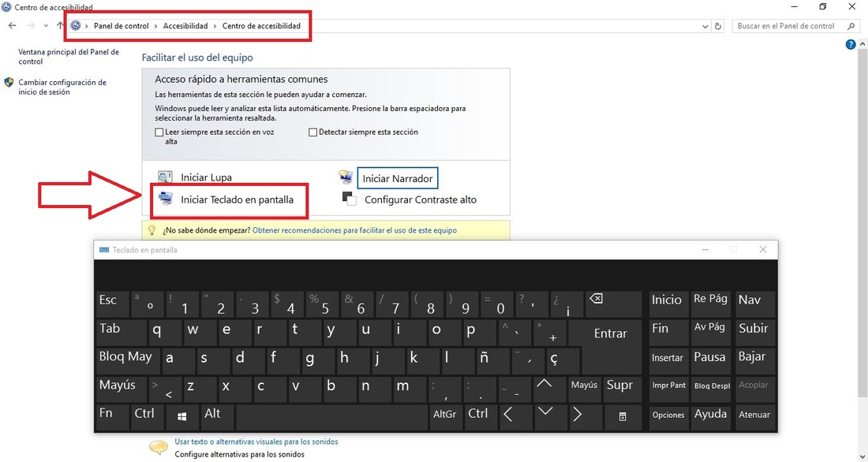Toggle the right Mayús key beside Supr

tap(585, 389)
